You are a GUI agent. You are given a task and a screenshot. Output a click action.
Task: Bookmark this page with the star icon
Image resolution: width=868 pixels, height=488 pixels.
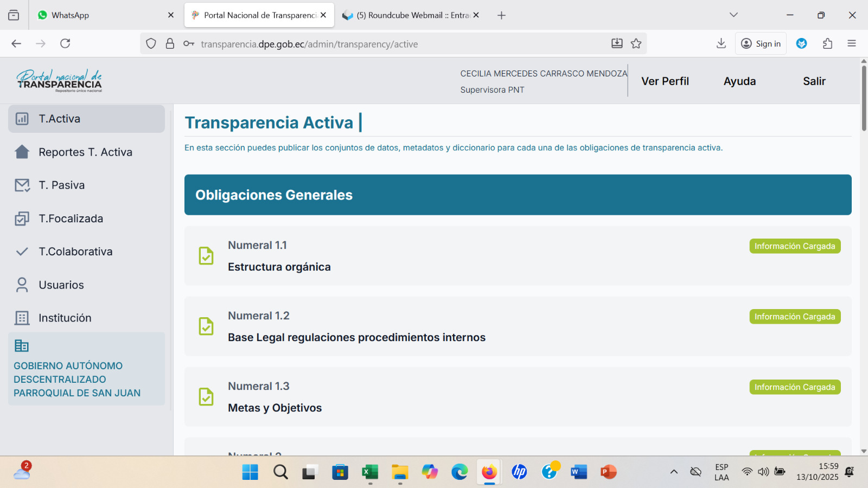[x=636, y=44]
